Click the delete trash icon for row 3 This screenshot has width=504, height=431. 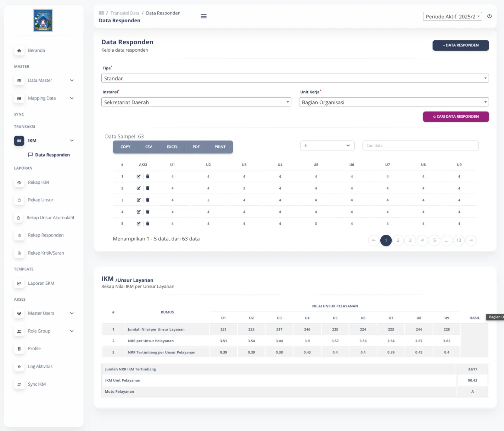148,200
